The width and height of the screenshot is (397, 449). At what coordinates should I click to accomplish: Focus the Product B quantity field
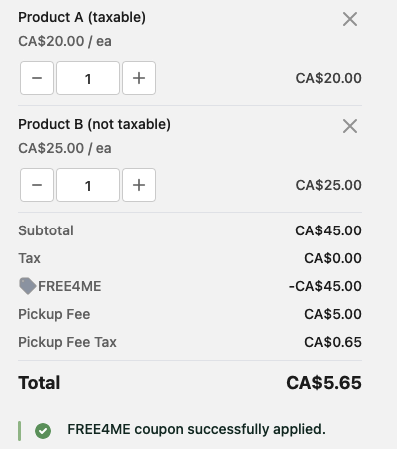[88, 185]
